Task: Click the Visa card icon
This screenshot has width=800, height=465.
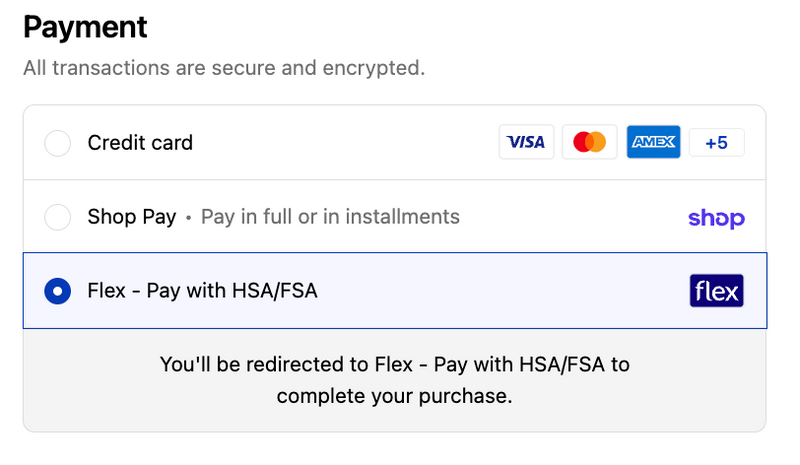Action: 526,142
